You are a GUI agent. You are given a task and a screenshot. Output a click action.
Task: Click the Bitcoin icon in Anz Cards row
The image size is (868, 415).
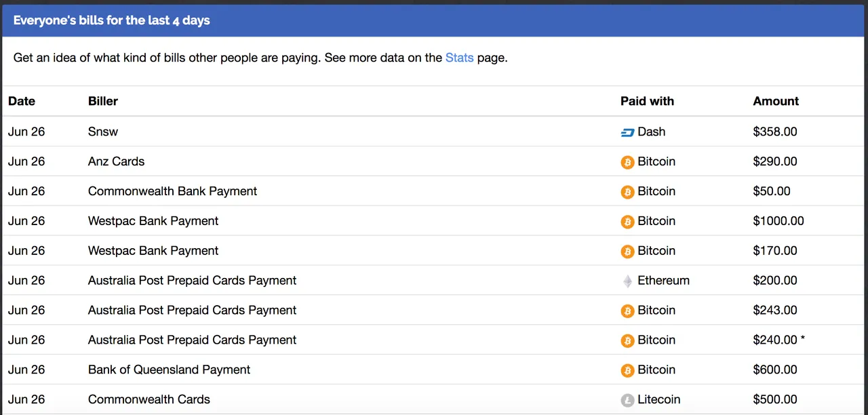(x=627, y=162)
